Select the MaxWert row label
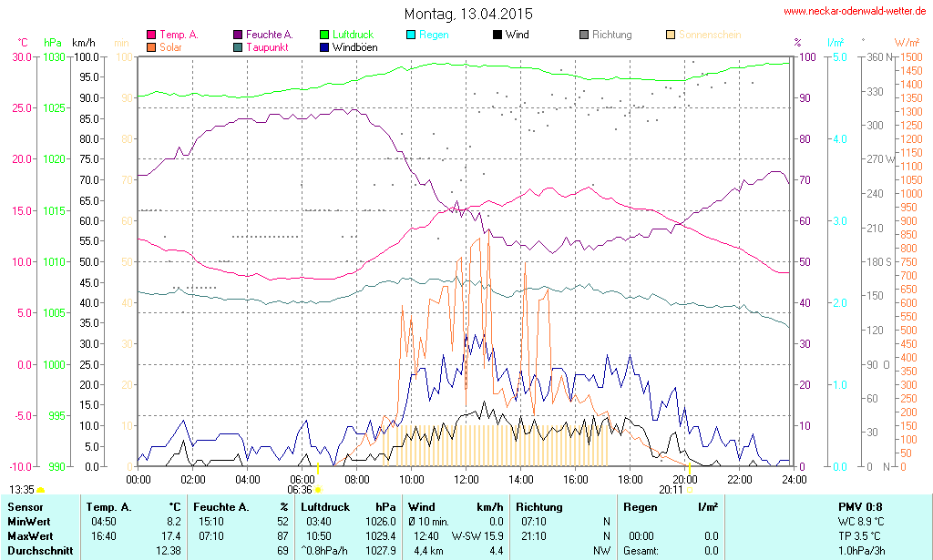The height and width of the screenshot is (560, 933). 31,535
